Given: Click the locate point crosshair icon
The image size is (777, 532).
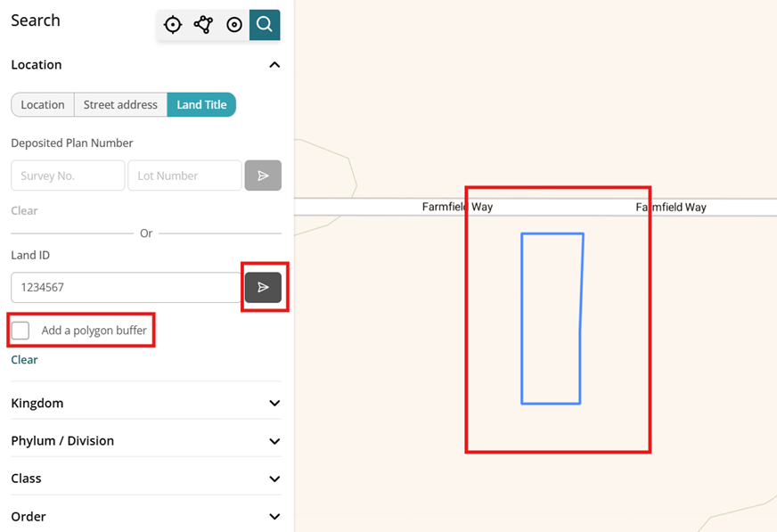Looking at the screenshot, I should (x=173, y=25).
